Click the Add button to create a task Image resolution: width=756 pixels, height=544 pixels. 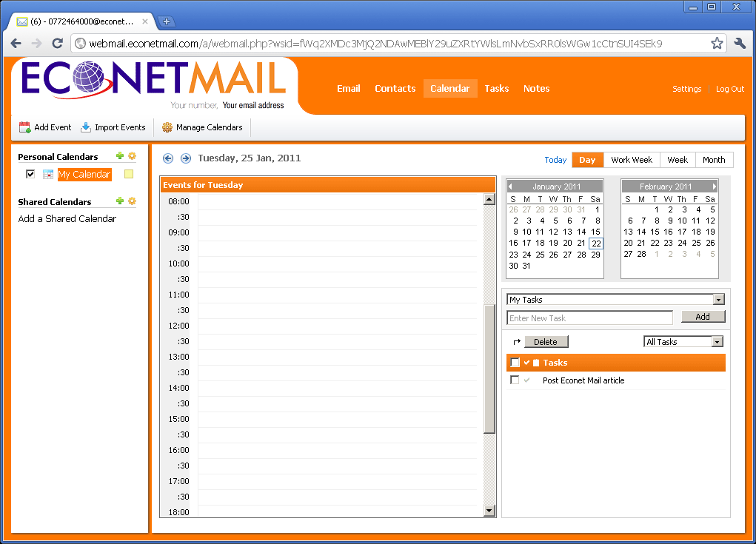click(702, 316)
